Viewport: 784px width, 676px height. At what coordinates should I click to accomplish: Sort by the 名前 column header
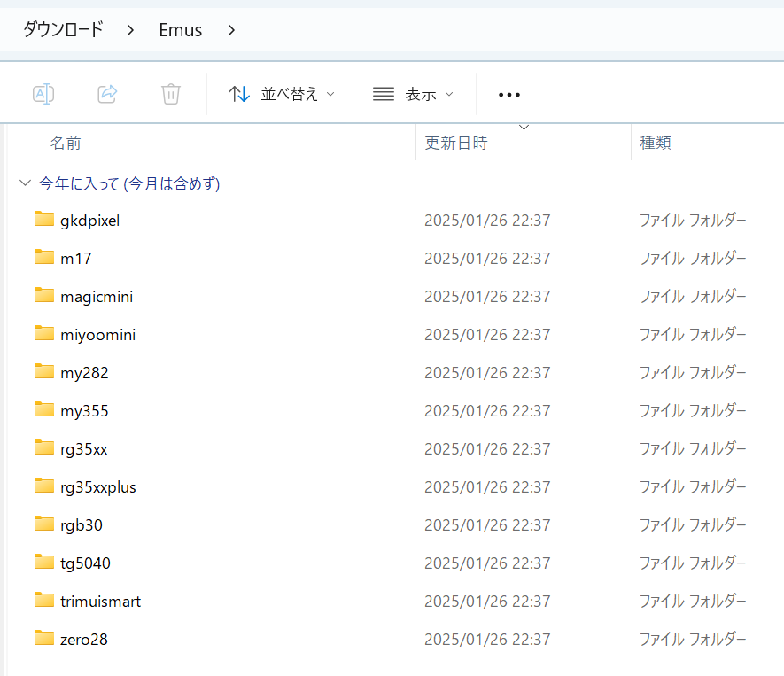click(x=66, y=143)
